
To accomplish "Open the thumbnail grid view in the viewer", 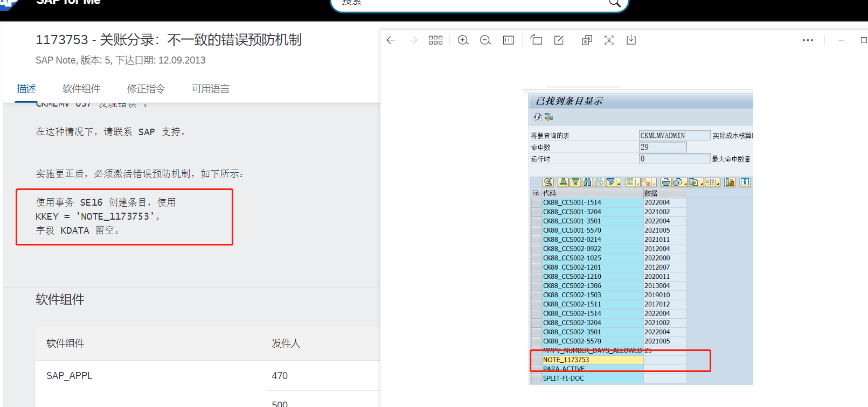I will pyautogui.click(x=435, y=40).
